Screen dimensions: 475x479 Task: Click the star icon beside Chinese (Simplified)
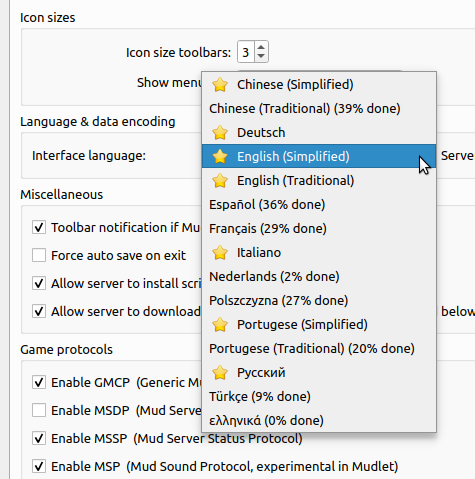click(220, 85)
